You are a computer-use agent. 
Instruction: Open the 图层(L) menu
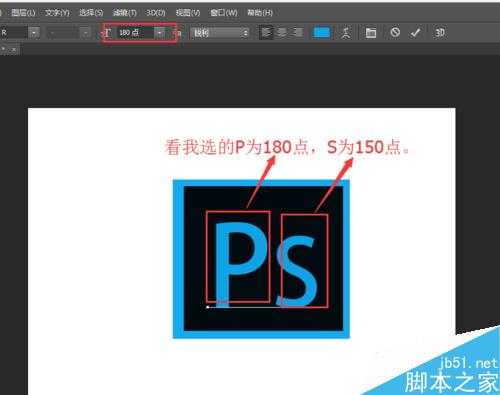click(23, 13)
